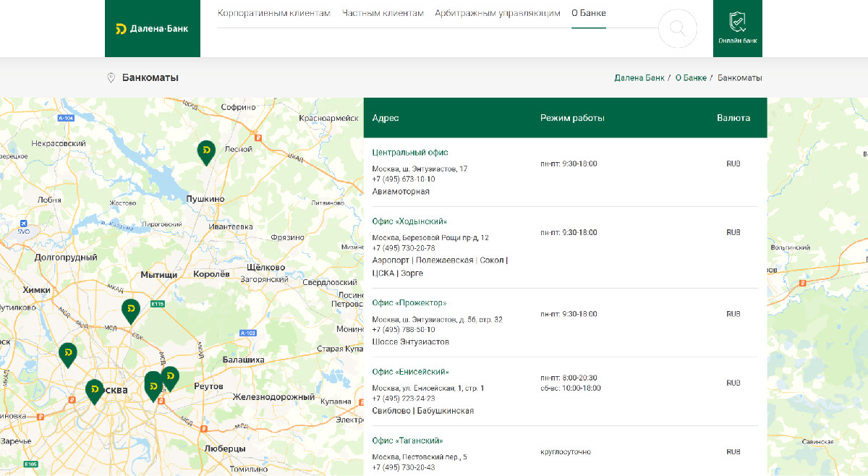The height and width of the screenshot is (476, 868).
Task: Follow the О Банке breadcrumb link
Action: tap(691, 78)
